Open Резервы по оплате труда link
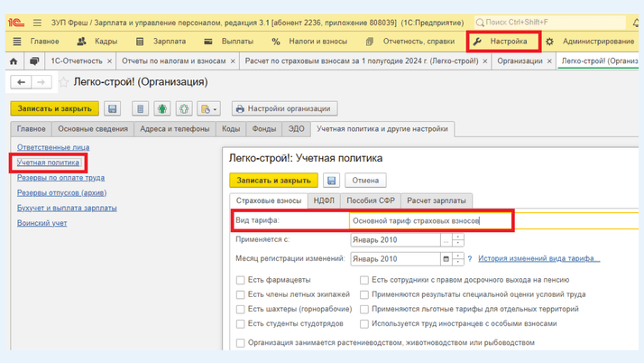The width and height of the screenshot is (644, 363). click(60, 178)
